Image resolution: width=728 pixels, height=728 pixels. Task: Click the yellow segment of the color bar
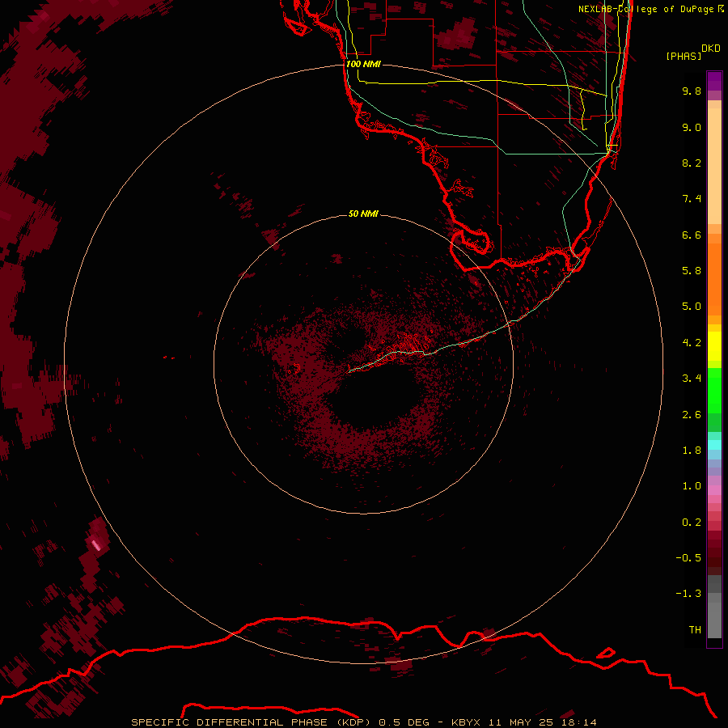[714, 346]
